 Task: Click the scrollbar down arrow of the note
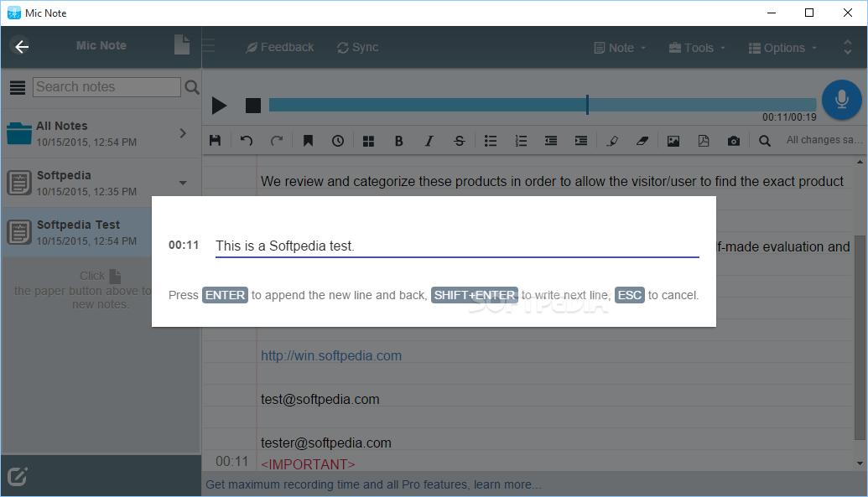860,463
